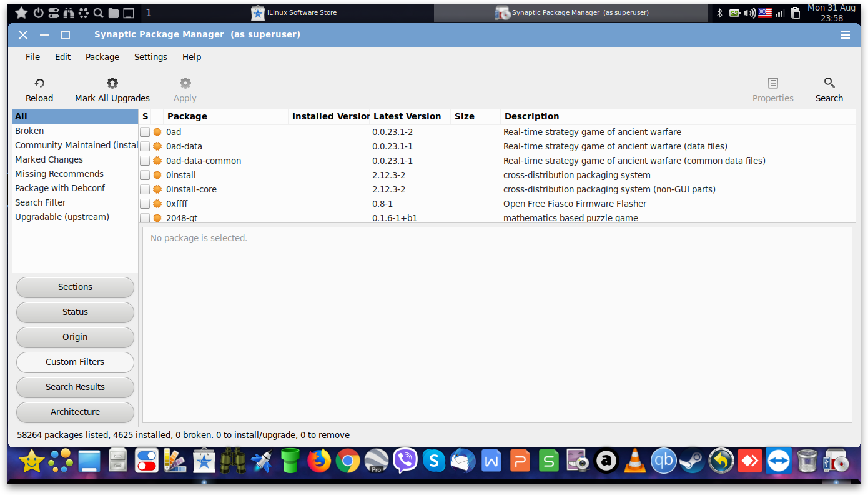Screen dimensions: 868x495
Task: Tick the status checkbox for 0ad
Action: (x=145, y=132)
